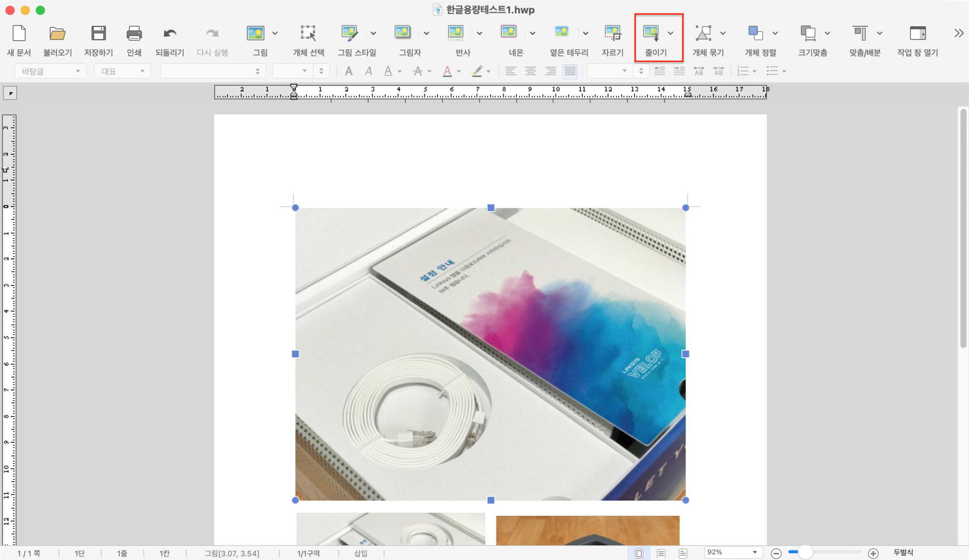Screen dimensions: 969x560
Task: Expand the 네온 neon effect arrow
Action: pyautogui.click(x=532, y=33)
